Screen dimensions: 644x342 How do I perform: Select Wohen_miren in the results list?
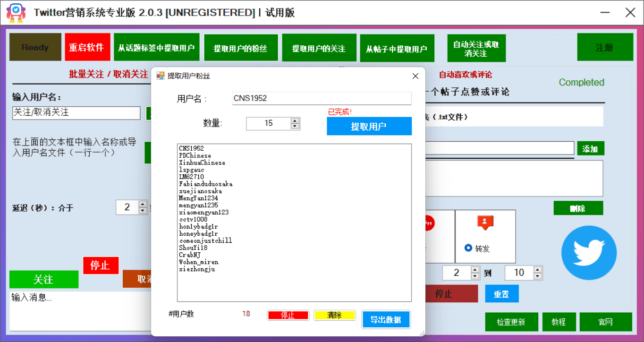click(199, 262)
